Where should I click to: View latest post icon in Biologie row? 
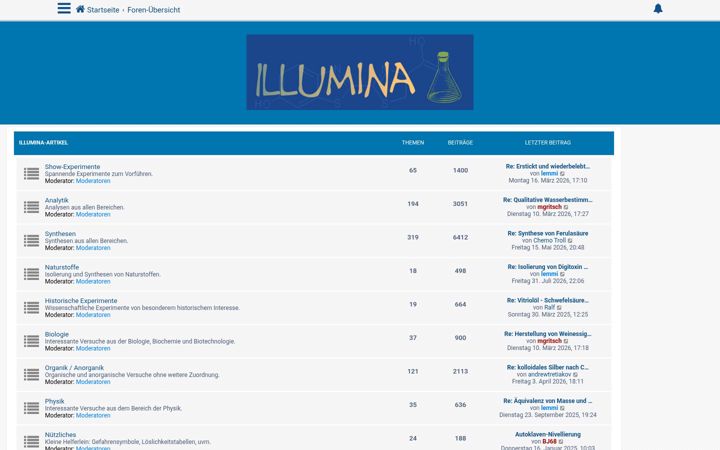point(566,341)
